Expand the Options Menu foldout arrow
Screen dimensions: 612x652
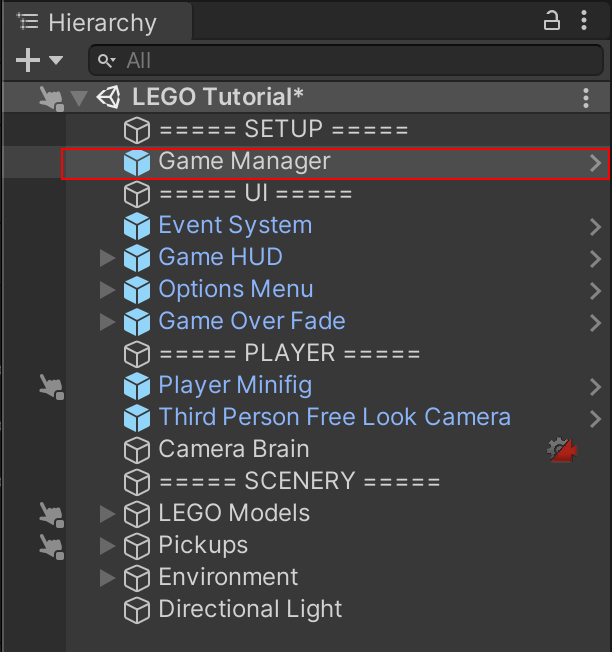(108, 290)
